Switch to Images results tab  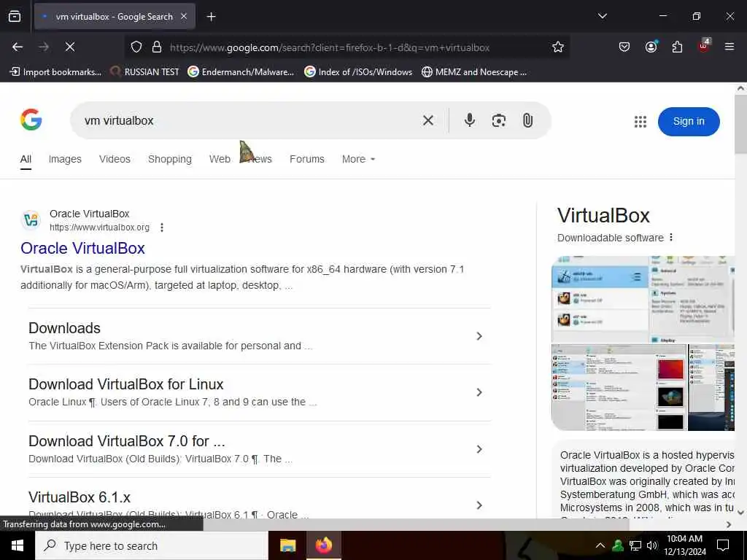[65, 159]
